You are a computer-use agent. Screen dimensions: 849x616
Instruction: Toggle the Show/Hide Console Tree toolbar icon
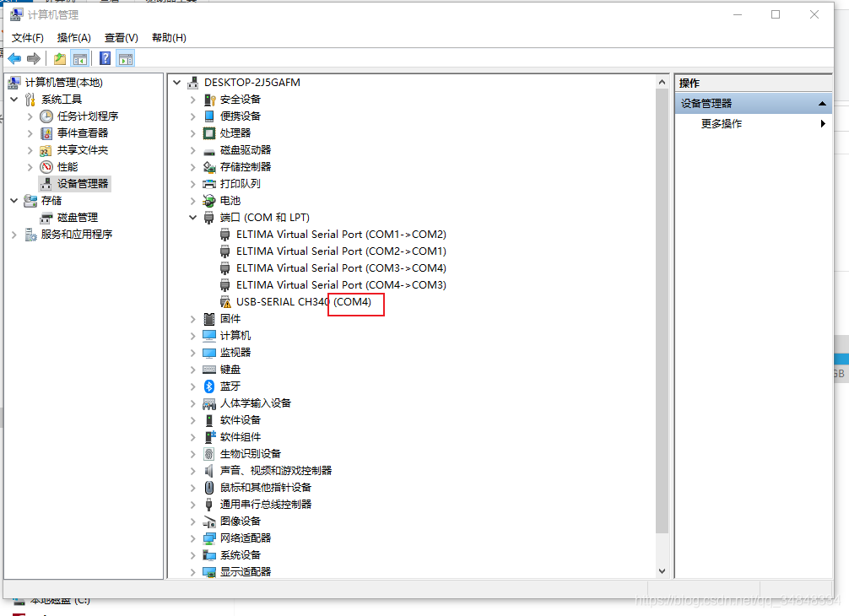pos(80,58)
